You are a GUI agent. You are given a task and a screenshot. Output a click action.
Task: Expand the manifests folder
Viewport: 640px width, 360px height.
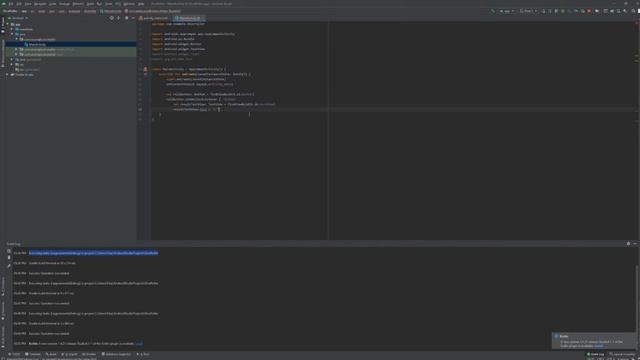pos(12,29)
